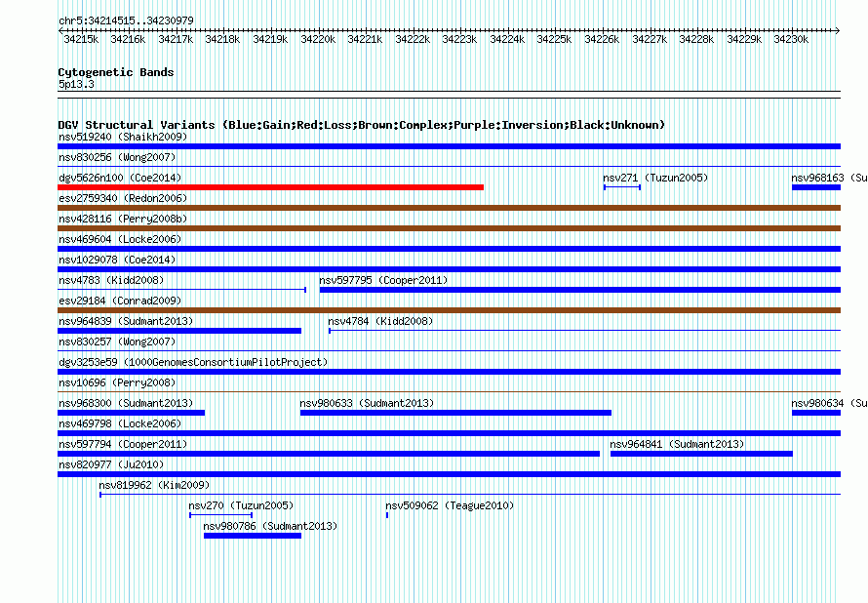Click the blue nsv980633 variant bar
Screen dimensions: 868x603
tap(455, 413)
